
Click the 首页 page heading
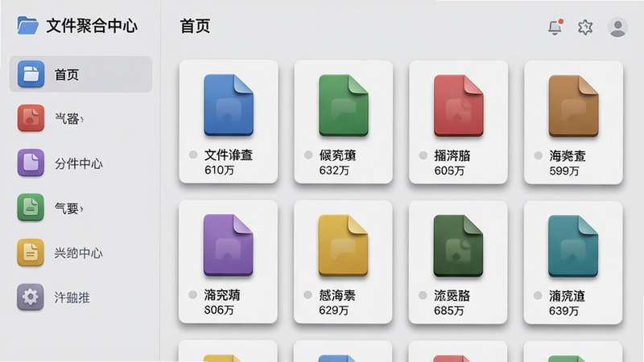pos(195,27)
